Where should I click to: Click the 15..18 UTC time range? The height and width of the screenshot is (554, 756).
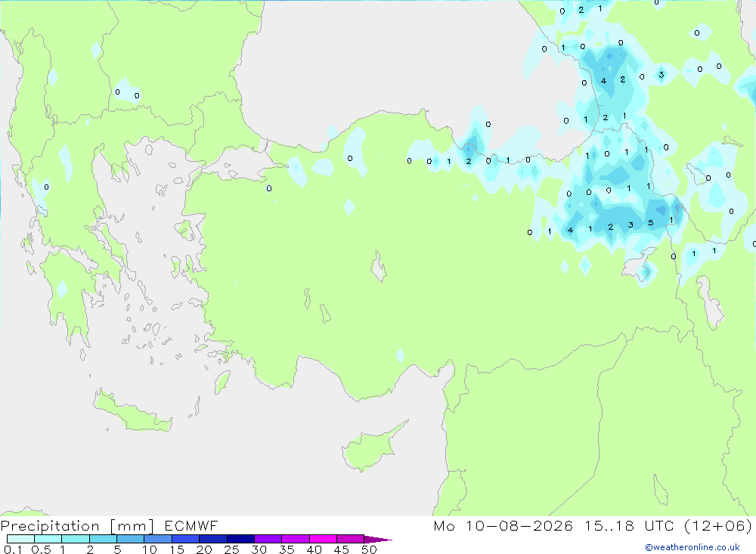tap(629, 525)
